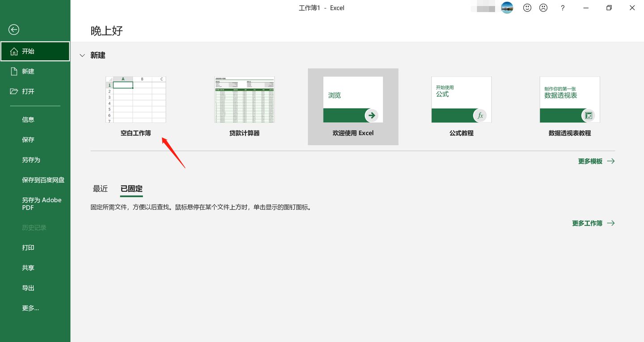644x342 pixels.
Task: Send a frown feedback face icon
Action: pos(543,8)
